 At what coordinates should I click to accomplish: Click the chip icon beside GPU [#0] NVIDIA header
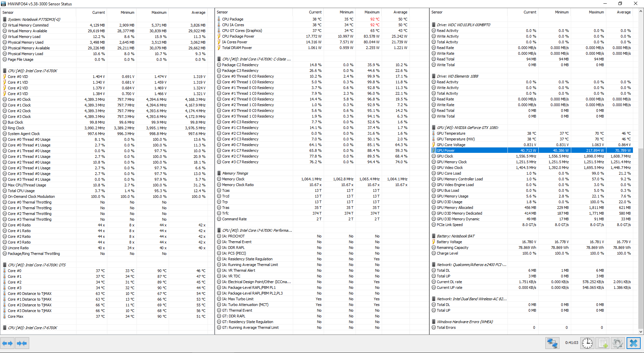point(434,128)
